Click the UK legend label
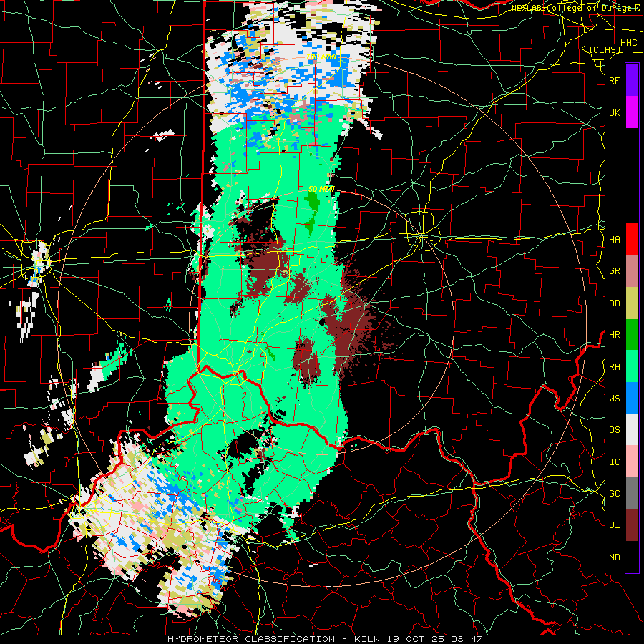The height and width of the screenshot is (644, 644). pyautogui.click(x=615, y=113)
